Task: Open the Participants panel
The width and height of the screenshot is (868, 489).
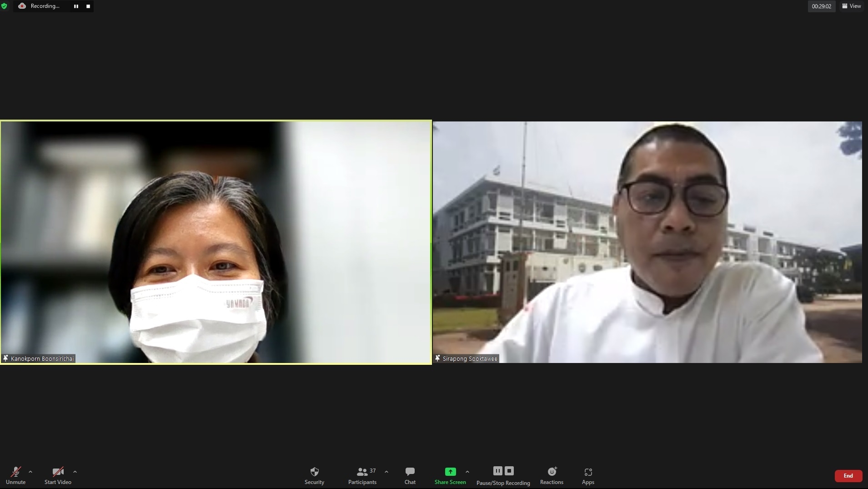Action: pyautogui.click(x=362, y=476)
